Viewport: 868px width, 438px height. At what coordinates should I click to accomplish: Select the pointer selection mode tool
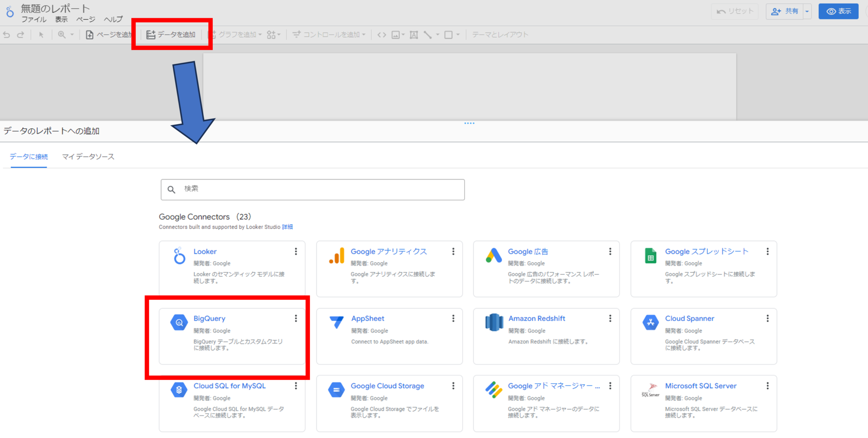pos(41,35)
